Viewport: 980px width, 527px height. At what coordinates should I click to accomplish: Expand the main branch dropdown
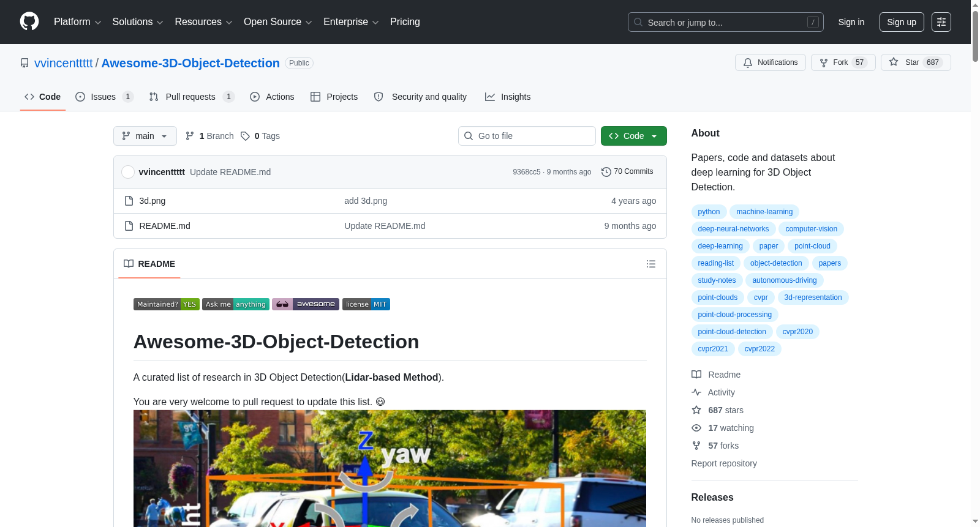point(145,136)
